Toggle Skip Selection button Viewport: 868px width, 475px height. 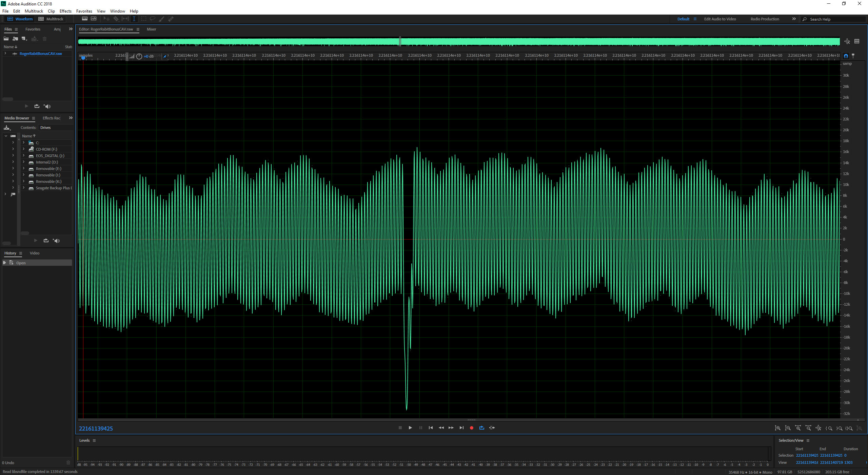pos(492,428)
